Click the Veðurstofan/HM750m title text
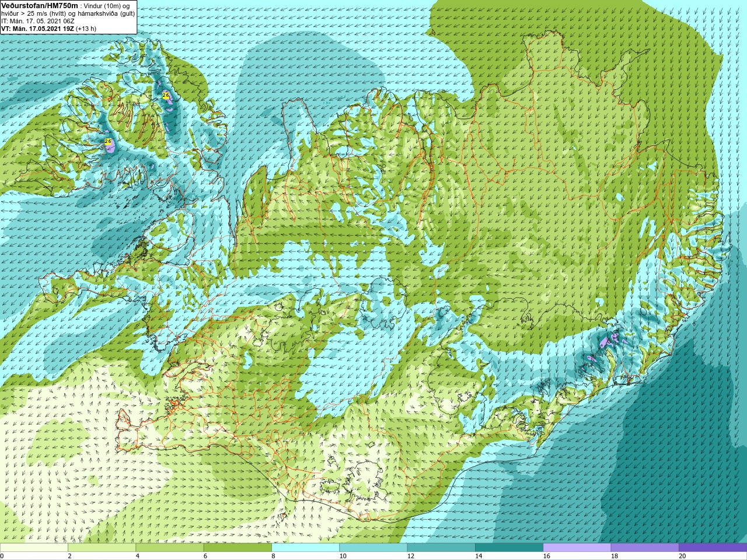 tap(39, 5)
